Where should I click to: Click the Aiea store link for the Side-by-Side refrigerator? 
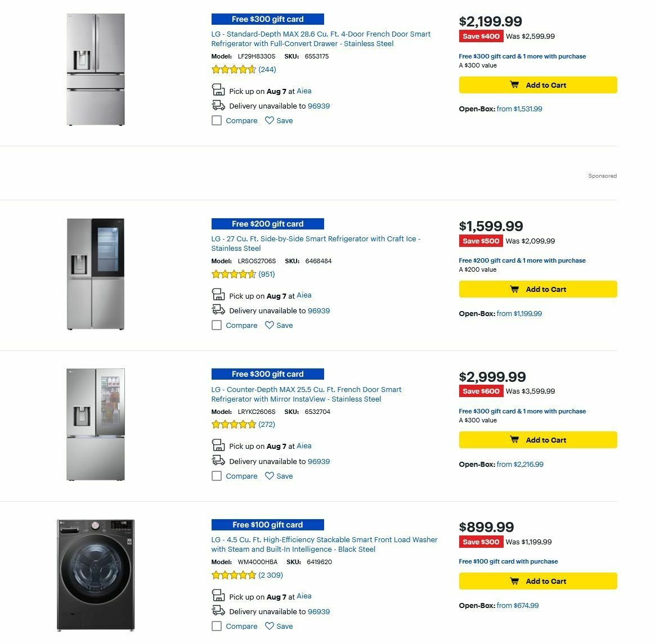[x=304, y=295]
